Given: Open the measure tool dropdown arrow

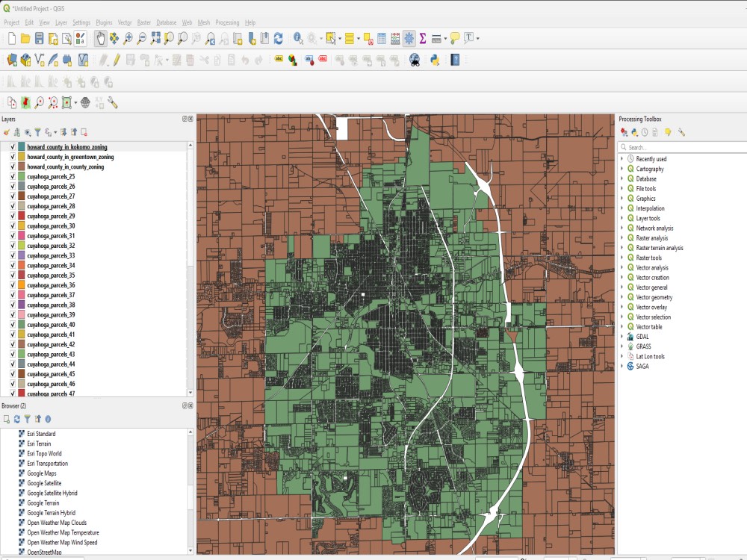Looking at the screenshot, I should coord(445,39).
